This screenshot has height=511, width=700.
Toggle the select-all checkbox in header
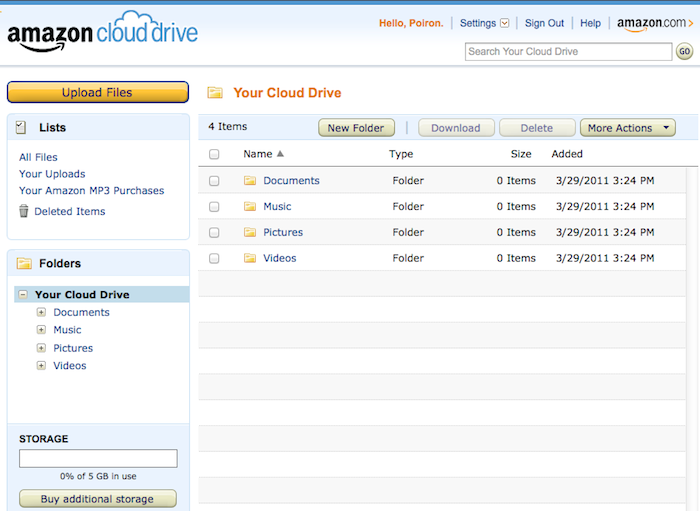click(214, 155)
